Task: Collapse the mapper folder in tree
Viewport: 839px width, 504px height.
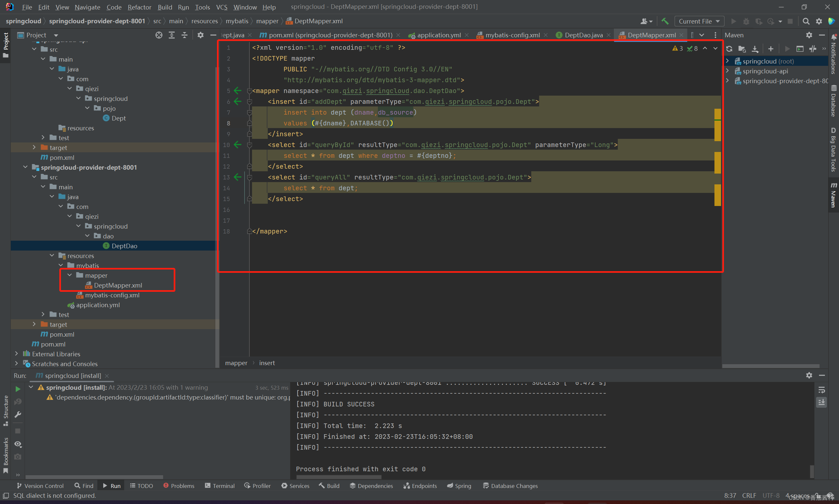Action: coord(70,275)
